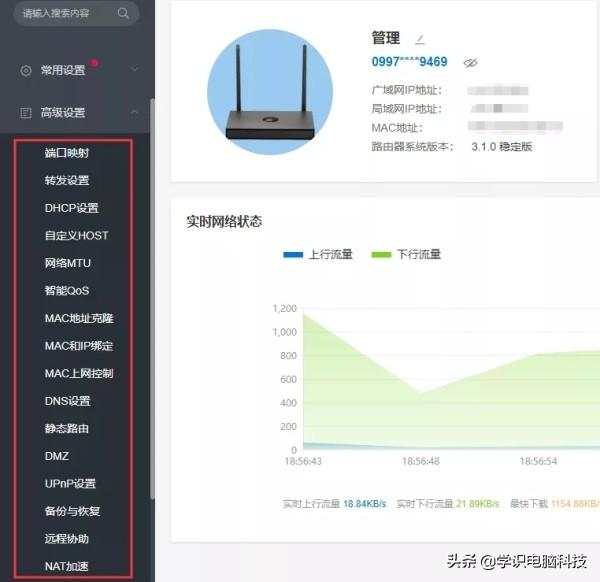Open 备份与恢复 page
This screenshot has height=582, width=600.
(72, 511)
